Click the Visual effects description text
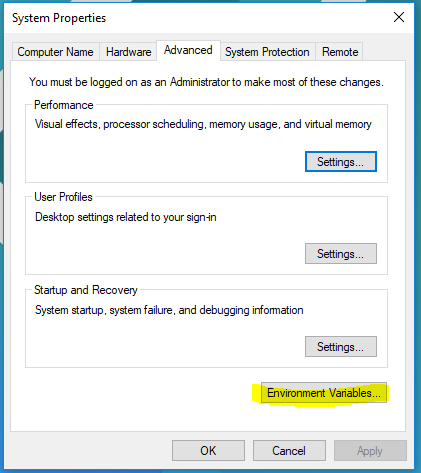The height and width of the screenshot is (473, 421). pyautogui.click(x=203, y=124)
